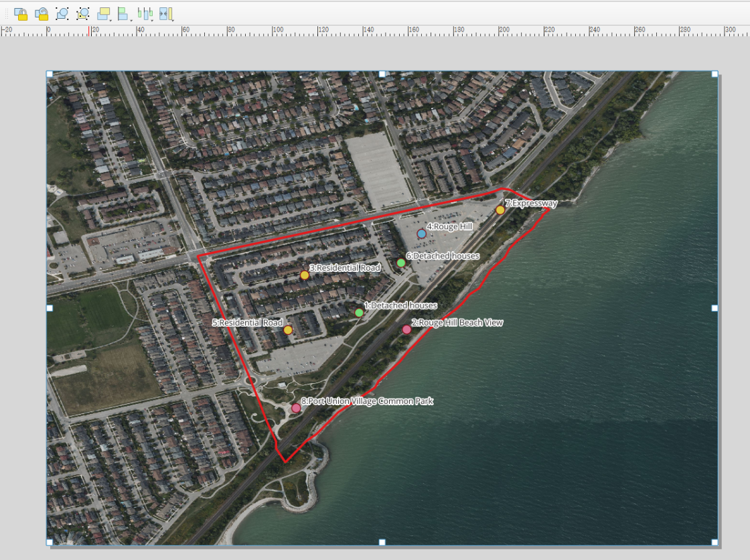The image size is (750, 560).
Task: Grab the toolbar's dotted move handle
Action: pos(7,14)
